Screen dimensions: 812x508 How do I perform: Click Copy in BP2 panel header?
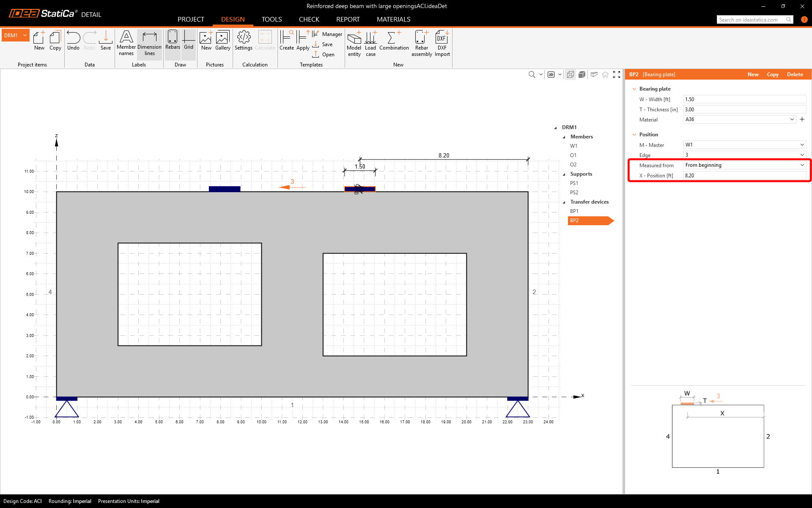click(772, 75)
